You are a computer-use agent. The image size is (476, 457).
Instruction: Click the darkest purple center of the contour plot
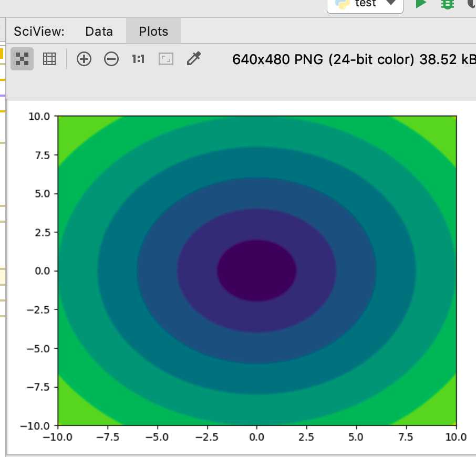point(257,271)
